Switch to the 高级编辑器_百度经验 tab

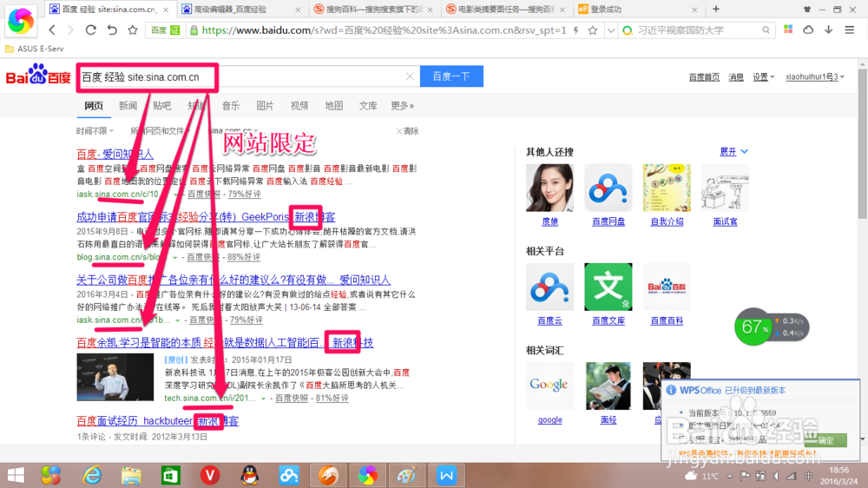tap(241, 10)
